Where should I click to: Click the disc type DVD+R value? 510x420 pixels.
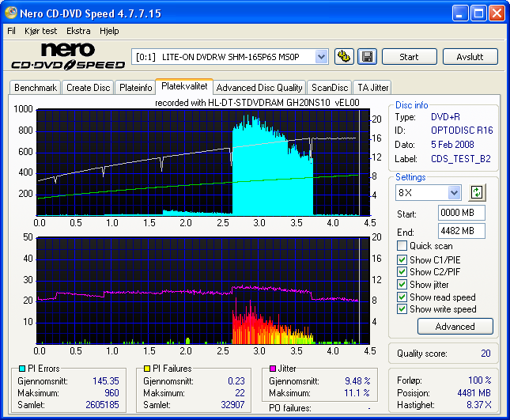click(x=445, y=117)
